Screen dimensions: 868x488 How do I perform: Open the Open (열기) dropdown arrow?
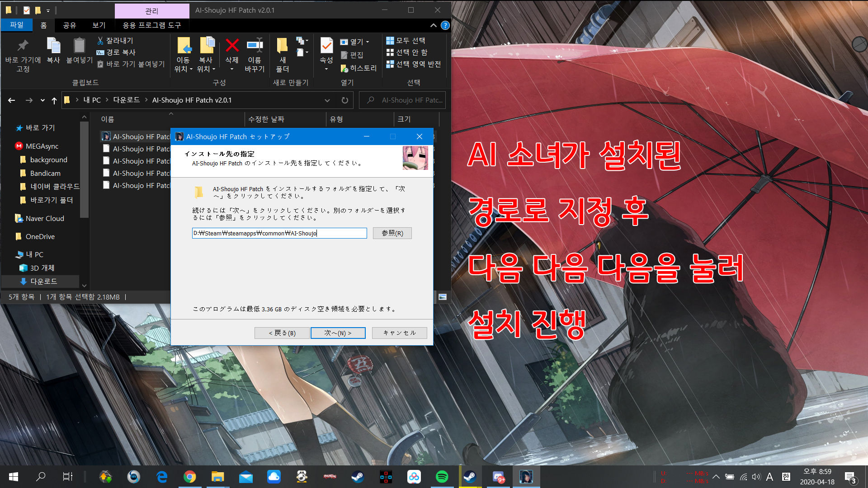click(x=368, y=42)
